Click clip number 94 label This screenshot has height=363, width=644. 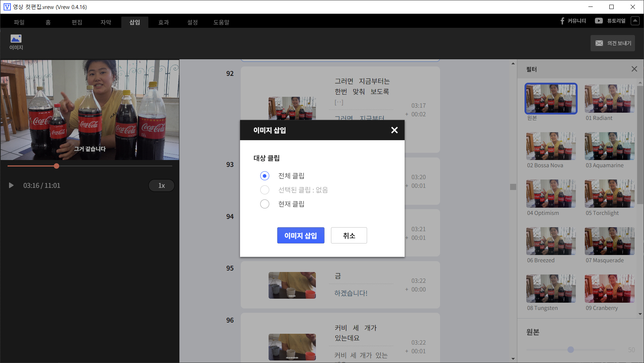(230, 217)
